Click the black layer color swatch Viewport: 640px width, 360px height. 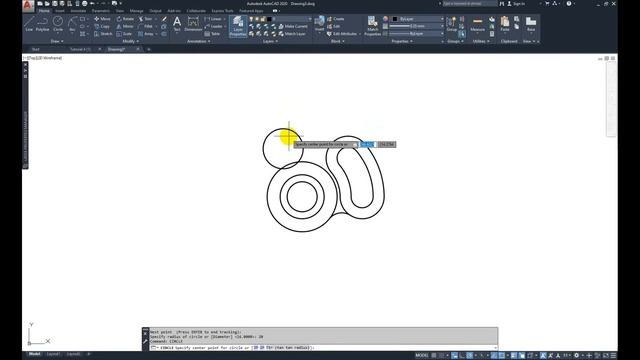[x=269, y=19]
